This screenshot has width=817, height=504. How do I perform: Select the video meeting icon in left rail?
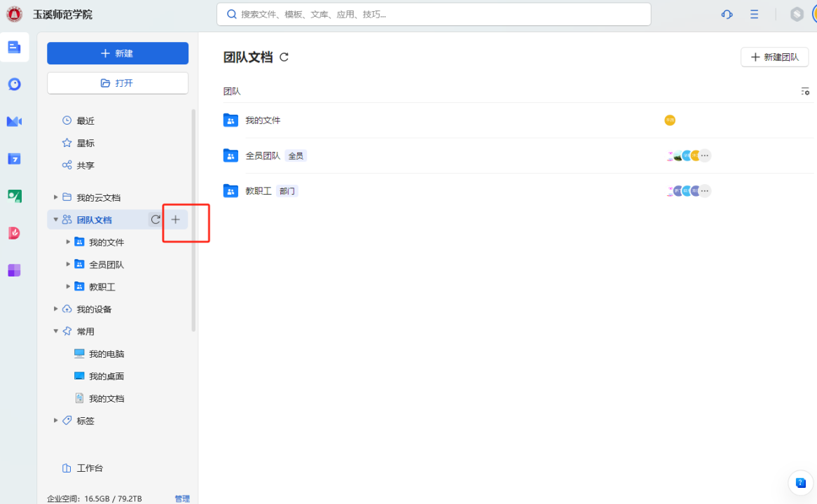point(14,122)
